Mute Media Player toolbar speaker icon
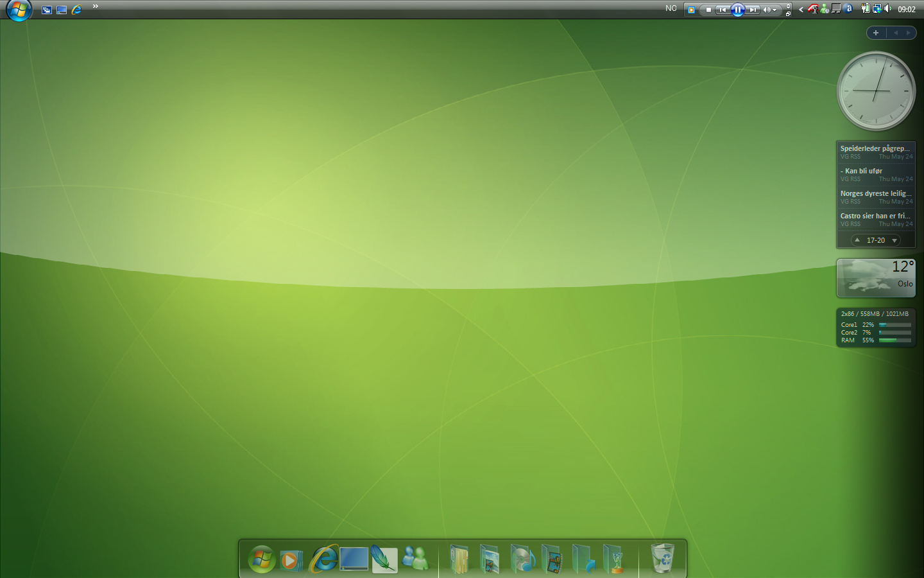 (x=767, y=10)
